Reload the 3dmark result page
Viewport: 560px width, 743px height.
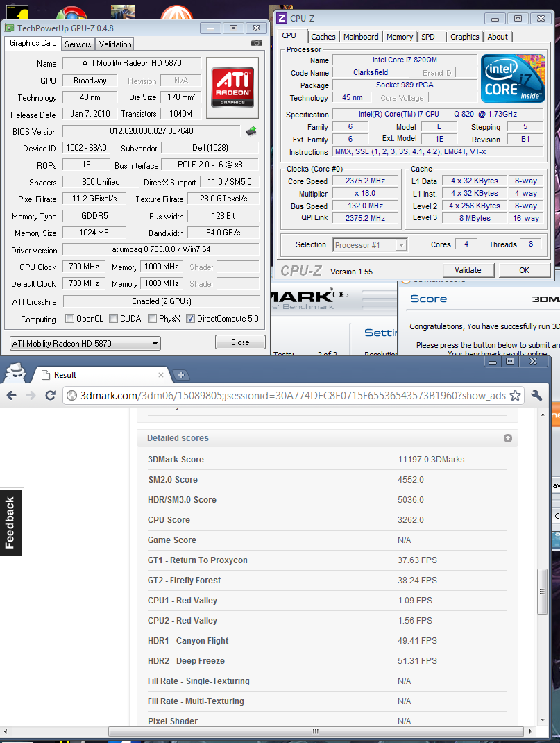[x=50, y=395]
